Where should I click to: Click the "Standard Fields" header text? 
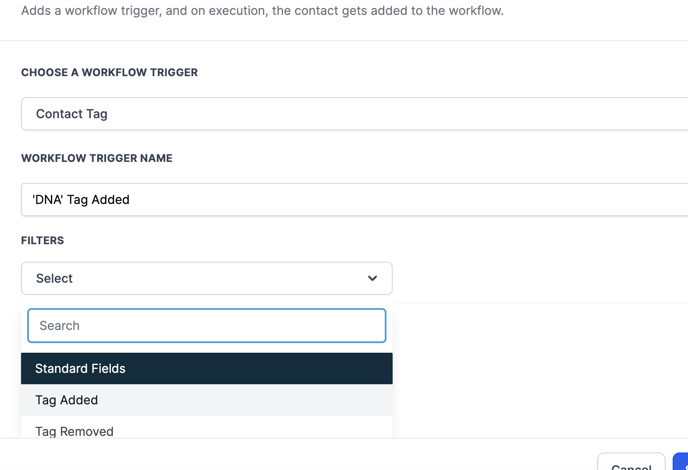click(80, 369)
